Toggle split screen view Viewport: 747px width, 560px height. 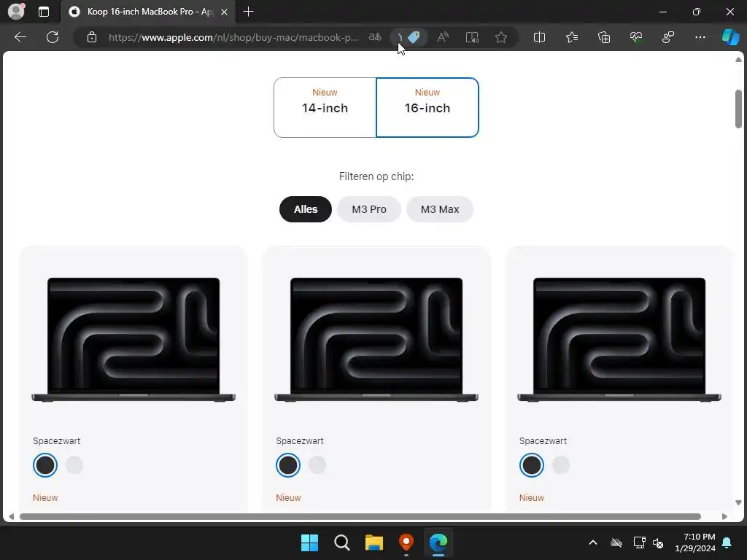click(x=539, y=37)
